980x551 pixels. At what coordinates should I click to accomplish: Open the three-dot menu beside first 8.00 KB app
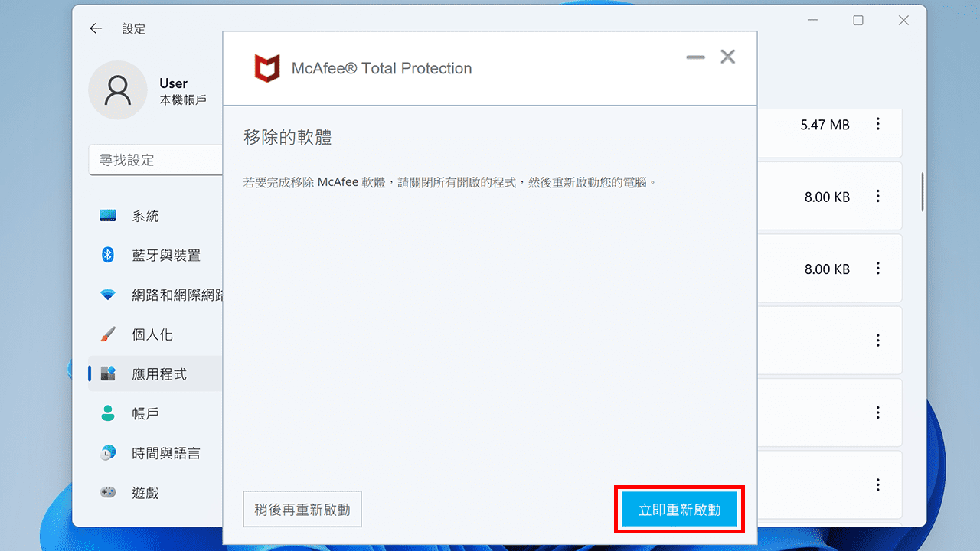(878, 197)
